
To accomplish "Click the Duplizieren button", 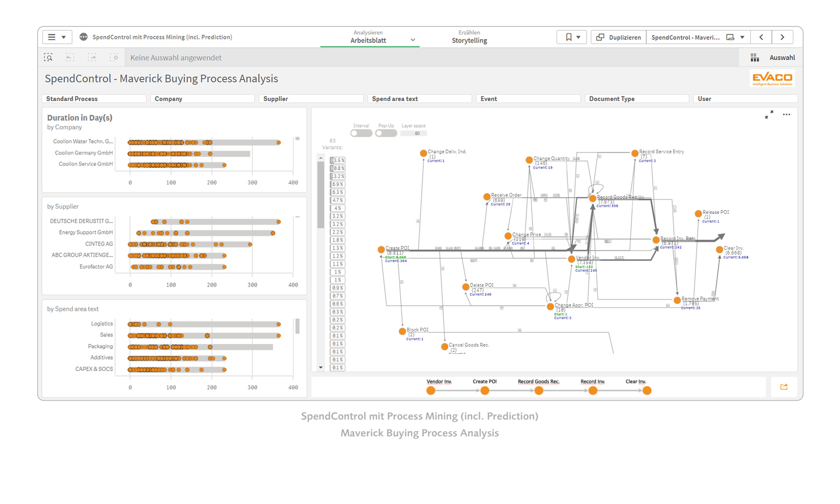I will 619,37.
